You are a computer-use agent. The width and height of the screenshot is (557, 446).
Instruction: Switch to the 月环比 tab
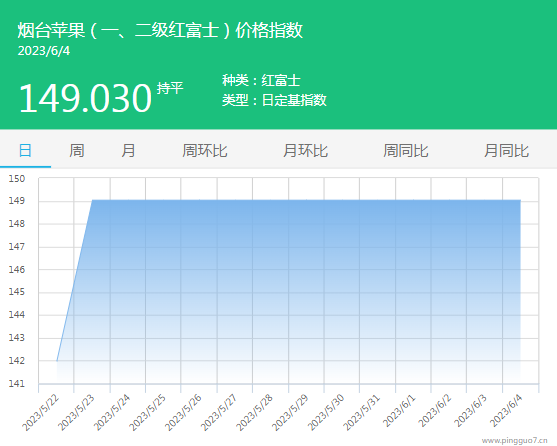coord(305,151)
